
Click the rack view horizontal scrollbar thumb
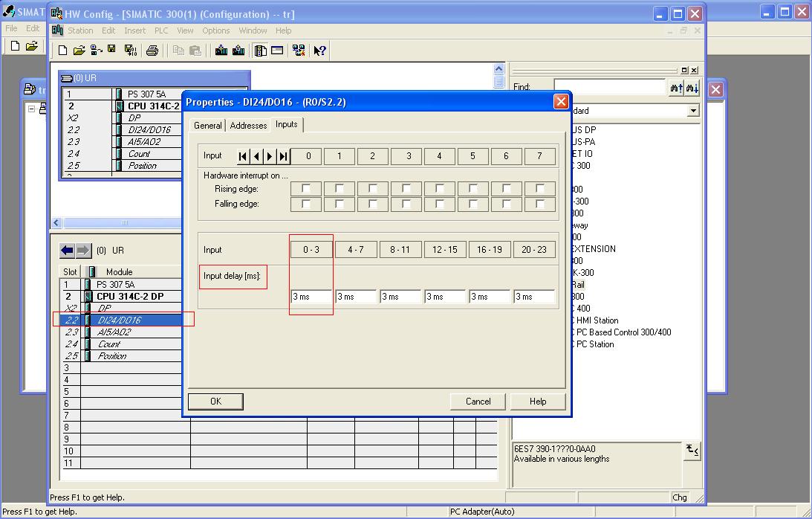click(x=125, y=223)
